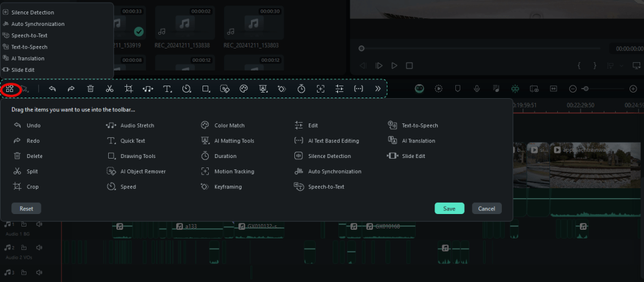Click the Split scissors icon in toolbar
644x282 pixels.
pyautogui.click(x=109, y=89)
